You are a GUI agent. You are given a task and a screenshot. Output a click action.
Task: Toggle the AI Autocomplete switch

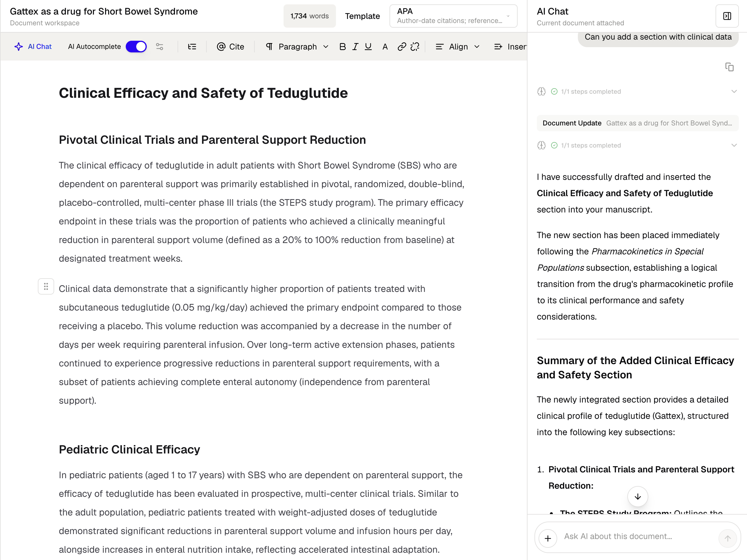pyautogui.click(x=136, y=47)
